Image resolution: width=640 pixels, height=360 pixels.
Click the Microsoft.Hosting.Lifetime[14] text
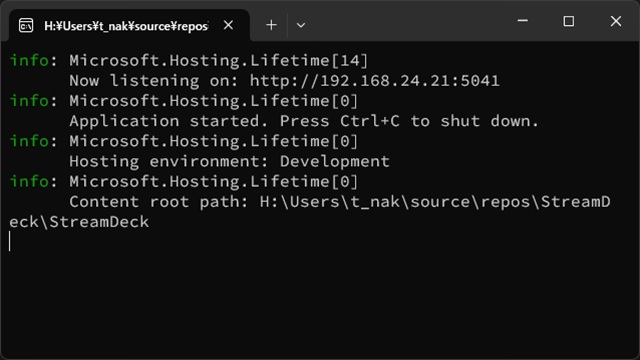point(219,61)
